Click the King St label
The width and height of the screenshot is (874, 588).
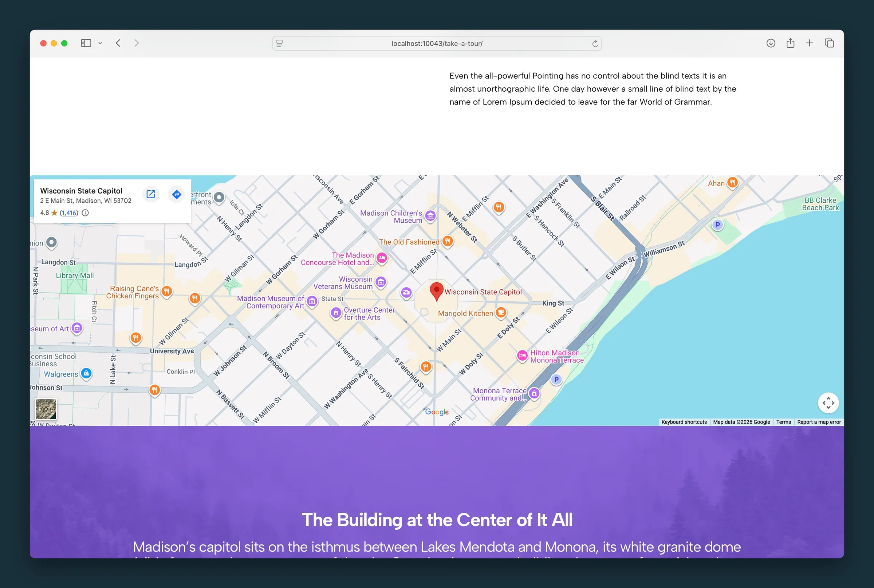553,303
